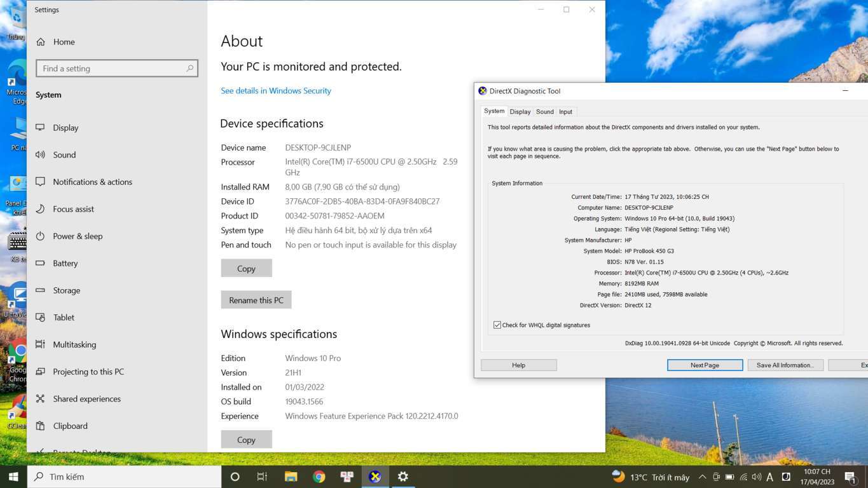Click OS build value 19043.1566
This screenshot has height=488, width=868.
[x=304, y=402]
